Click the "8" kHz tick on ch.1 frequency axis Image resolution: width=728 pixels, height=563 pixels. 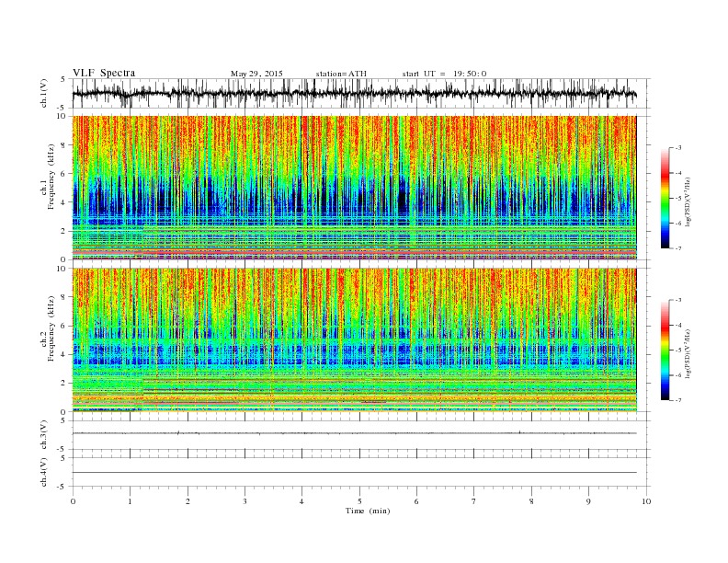click(64, 145)
